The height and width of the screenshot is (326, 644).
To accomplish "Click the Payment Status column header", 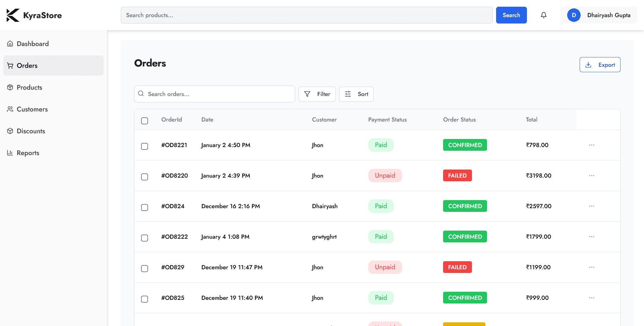I will tap(387, 120).
